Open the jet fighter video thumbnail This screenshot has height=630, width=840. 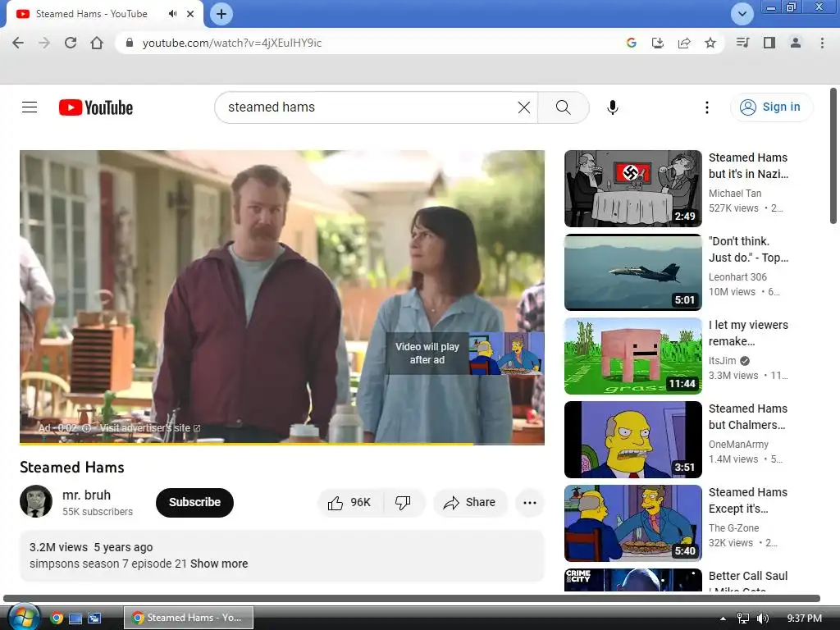pos(632,272)
